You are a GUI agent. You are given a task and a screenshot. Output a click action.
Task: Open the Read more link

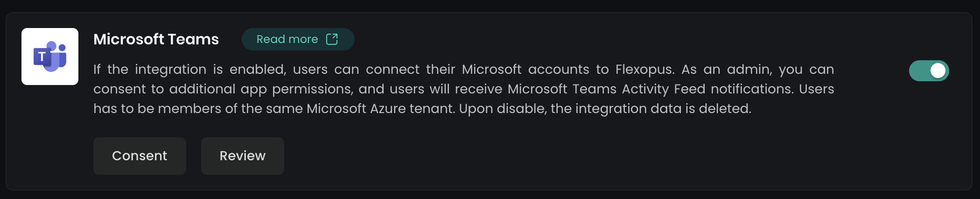287,39
